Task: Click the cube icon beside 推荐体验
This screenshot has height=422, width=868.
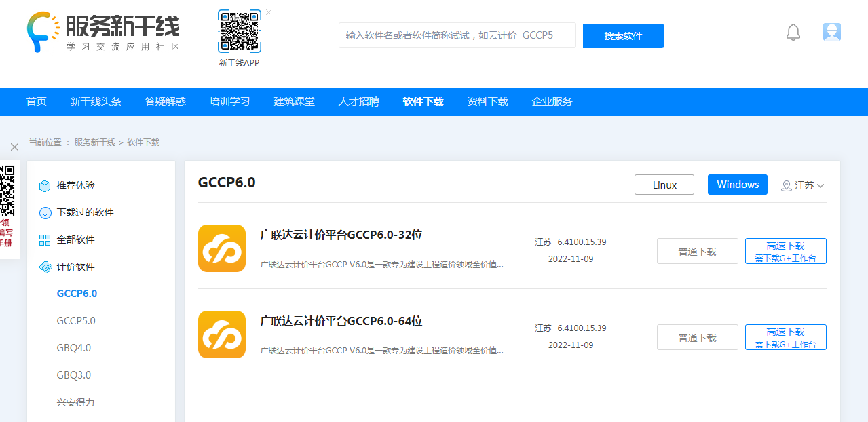Action: (x=45, y=186)
